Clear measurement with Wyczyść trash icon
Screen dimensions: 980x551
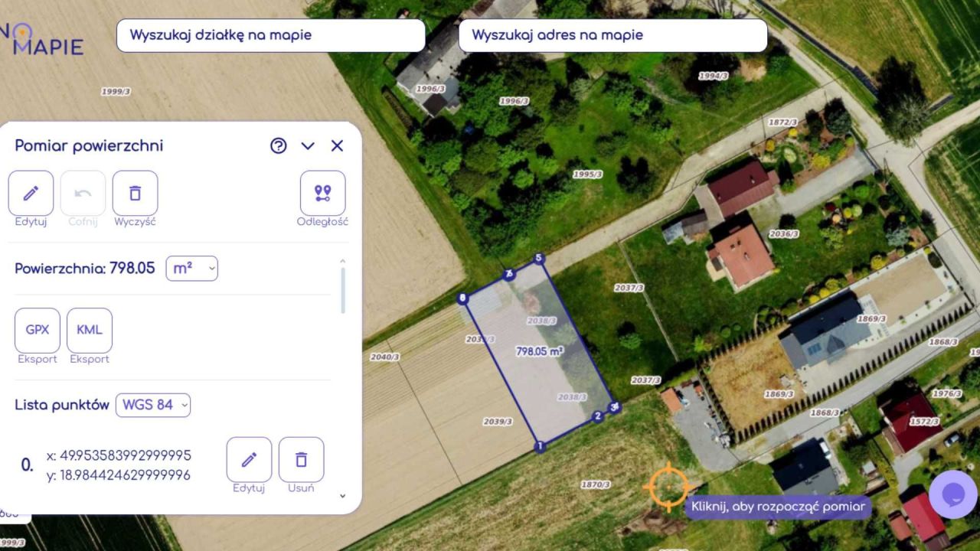(136, 193)
